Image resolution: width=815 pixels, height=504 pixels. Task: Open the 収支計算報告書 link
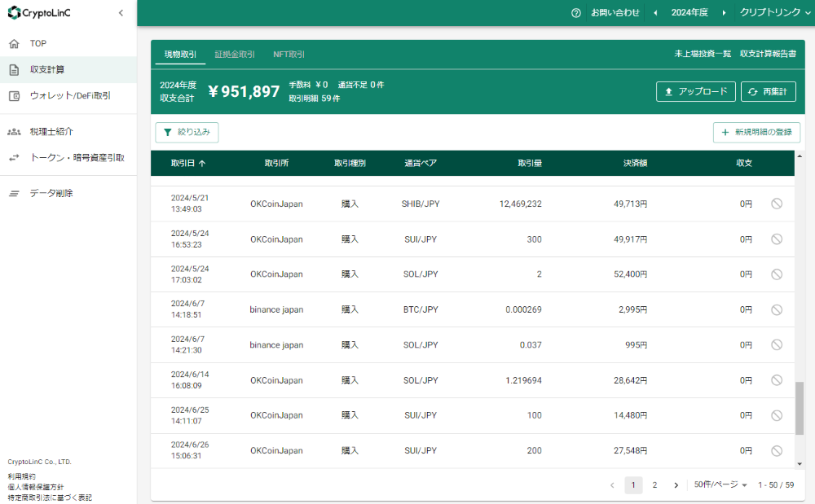pyautogui.click(x=769, y=54)
